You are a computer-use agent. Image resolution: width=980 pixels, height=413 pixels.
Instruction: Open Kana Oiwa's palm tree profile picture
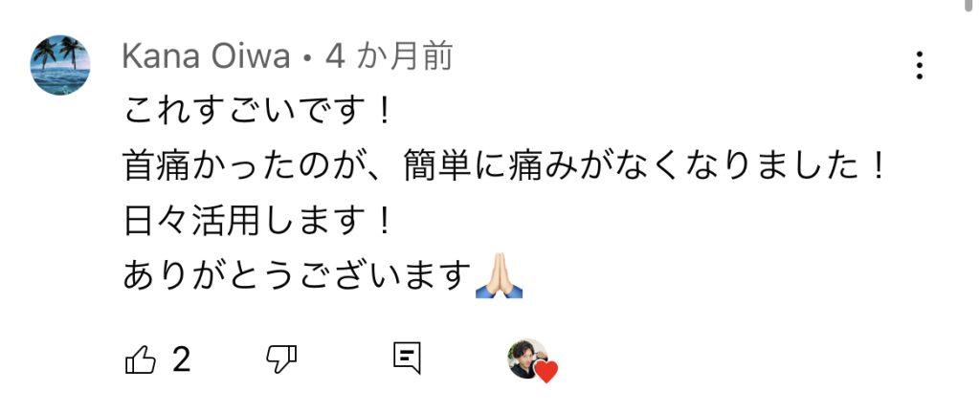coord(60,65)
